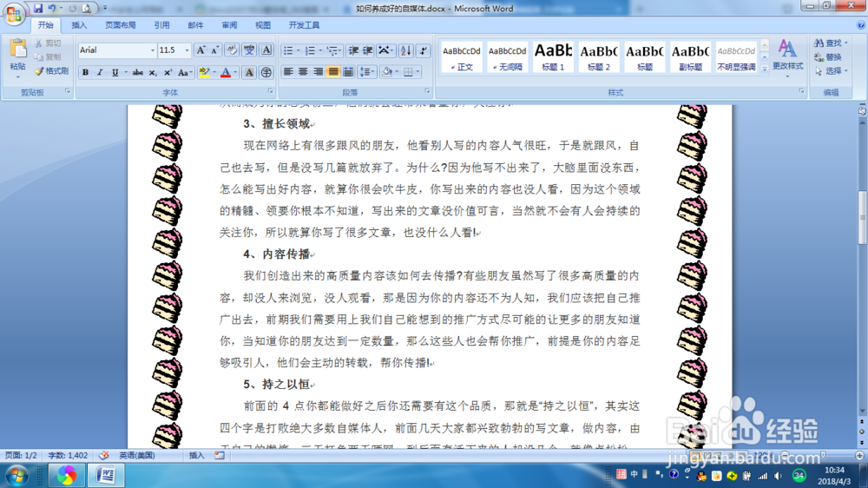Open borders dropdown
This screenshot has width=868, height=488.
pos(418,72)
